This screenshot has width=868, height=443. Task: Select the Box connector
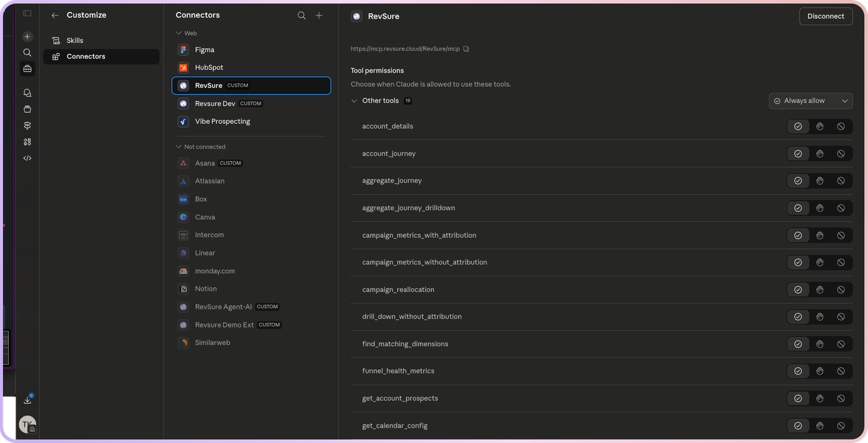tap(251, 199)
